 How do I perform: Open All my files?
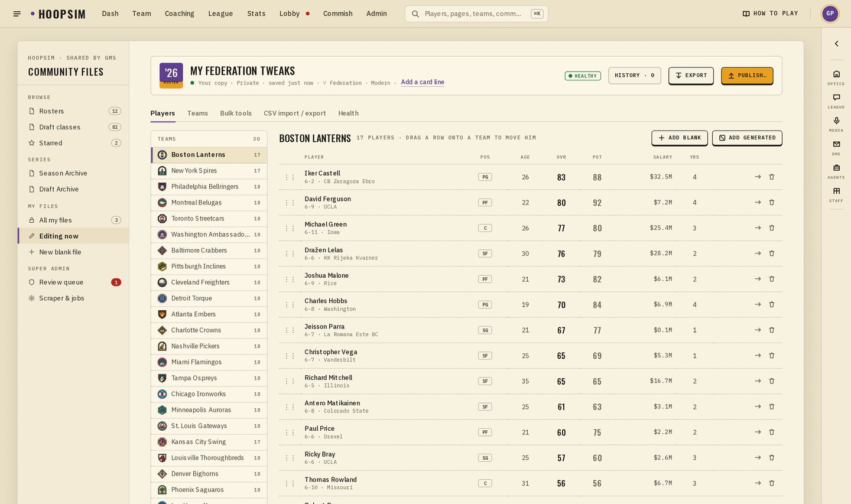pyautogui.click(x=74, y=220)
